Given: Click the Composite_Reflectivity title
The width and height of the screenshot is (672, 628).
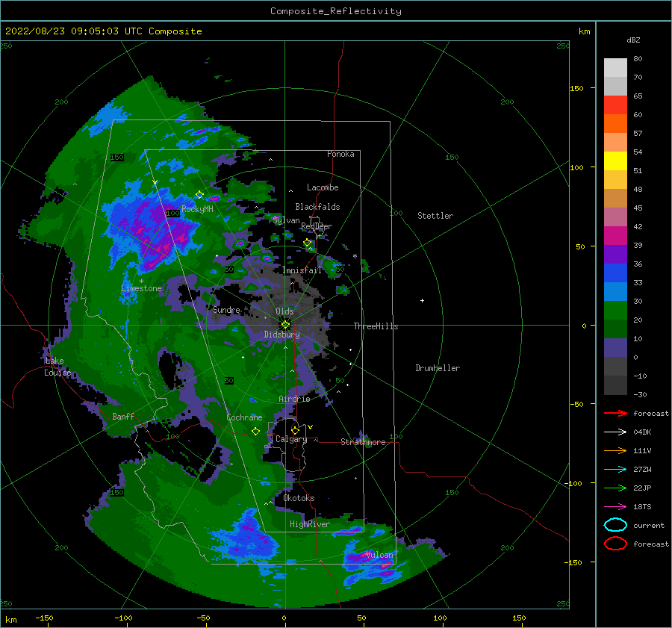Looking at the screenshot, I should pyautogui.click(x=336, y=11).
